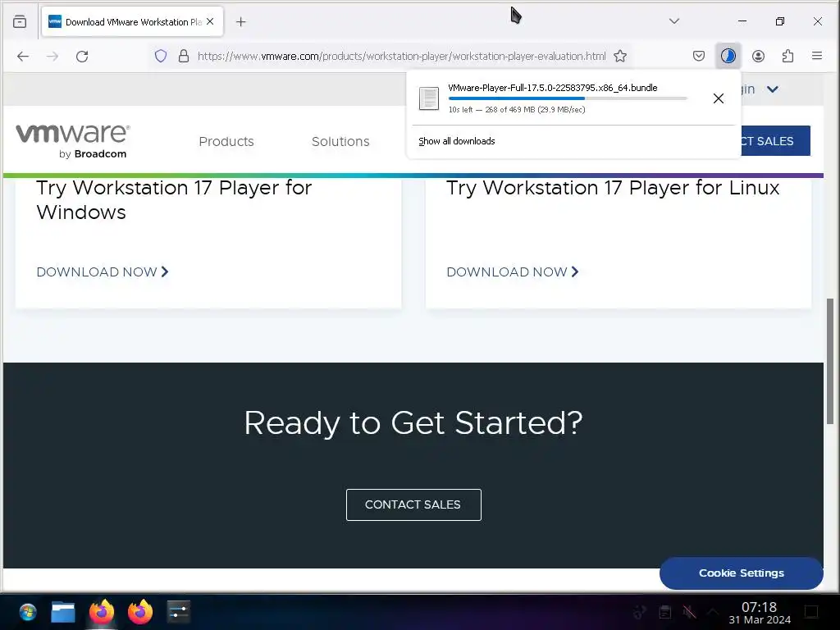List all tabs dropdown arrow
840x630 pixels.
click(x=674, y=21)
